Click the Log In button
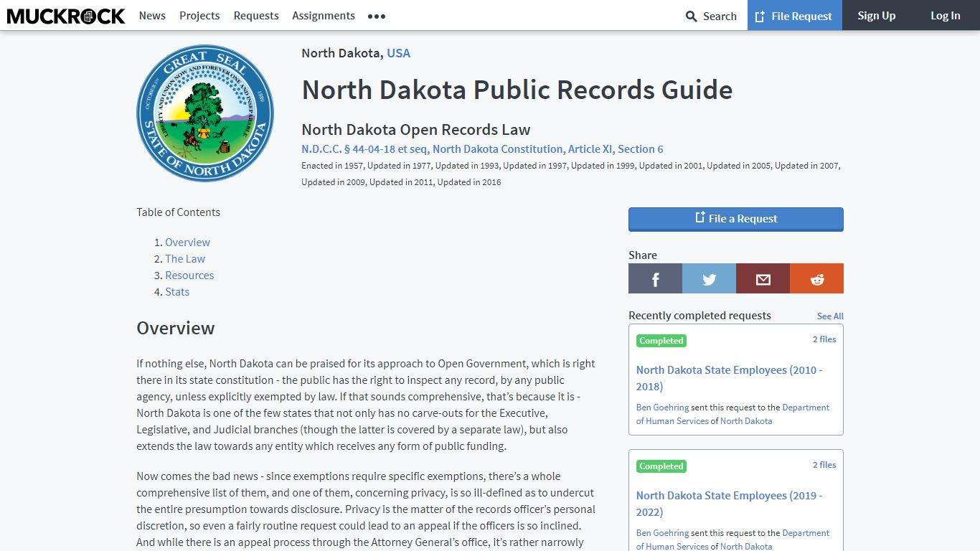This screenshot has width=980, height=551. point(946,15)
